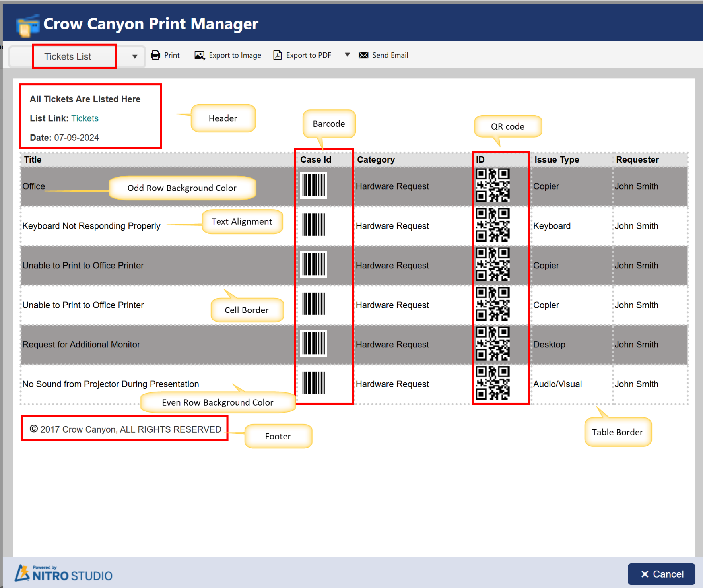The height and width of the screenshot is (588, 703).
Task: Click the Request for Additional Monitor barcode
Action: click(313, 343)
